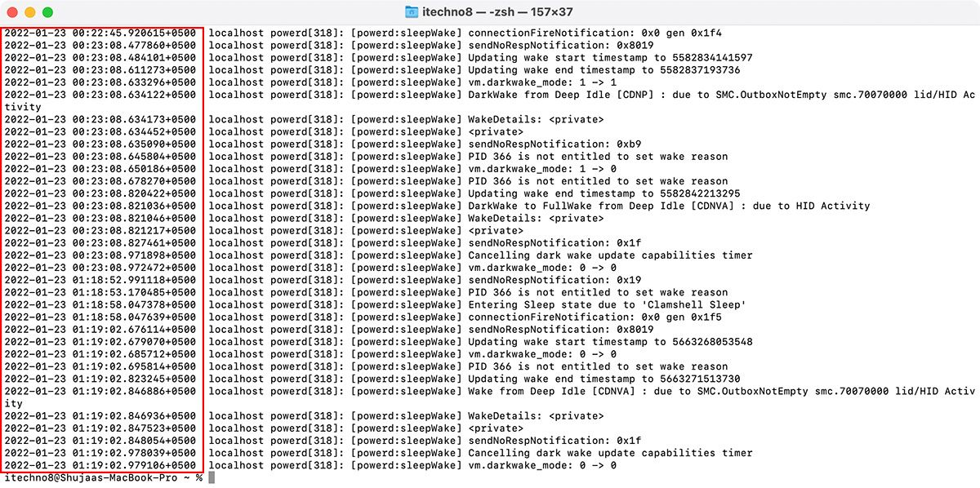
Task: Close the Terminal window
Action: pos(11,12)
